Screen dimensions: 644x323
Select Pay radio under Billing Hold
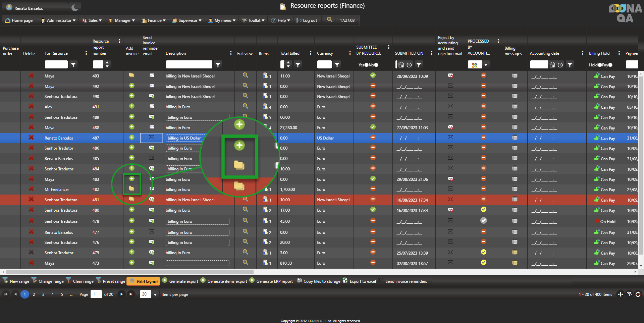pyautogui.click(x=610, y=65)
